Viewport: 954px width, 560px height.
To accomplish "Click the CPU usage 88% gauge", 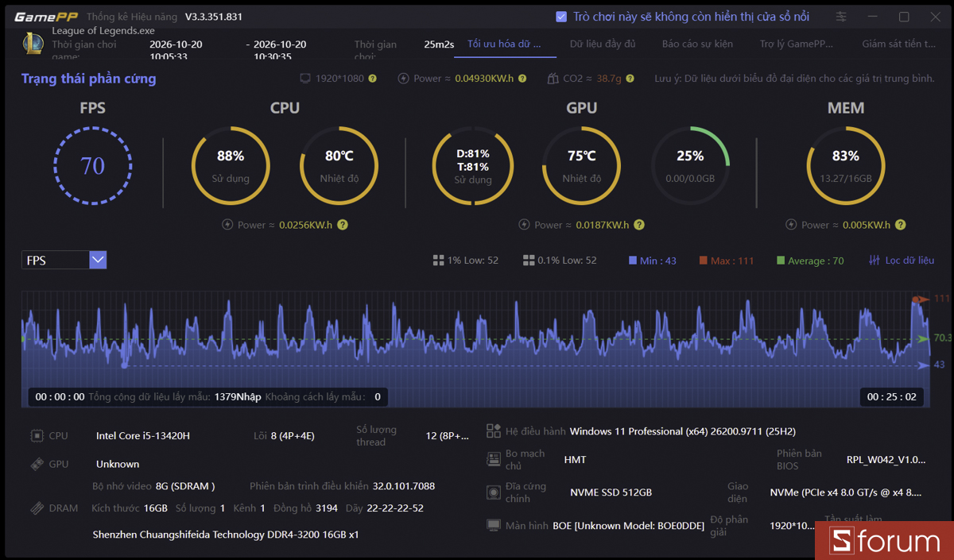I will [x=231, y=165].
